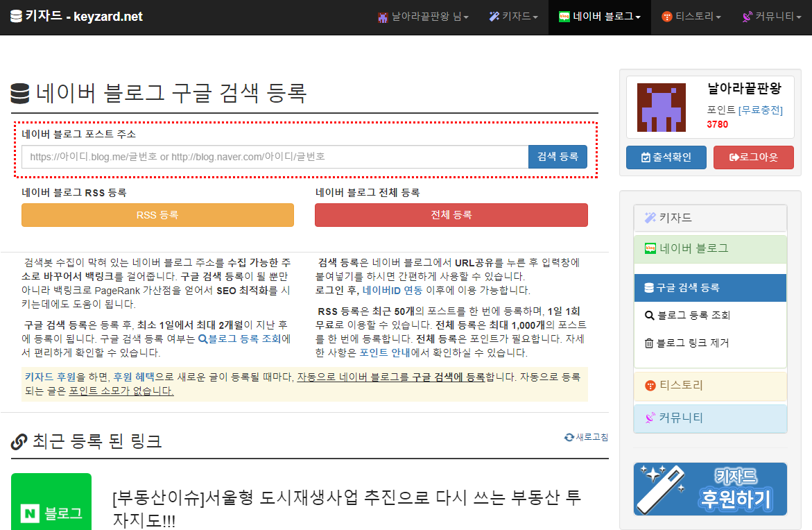
Task: Click the satellite icon in sidebar 커뮤니티
Action: [x=650, y=418]
